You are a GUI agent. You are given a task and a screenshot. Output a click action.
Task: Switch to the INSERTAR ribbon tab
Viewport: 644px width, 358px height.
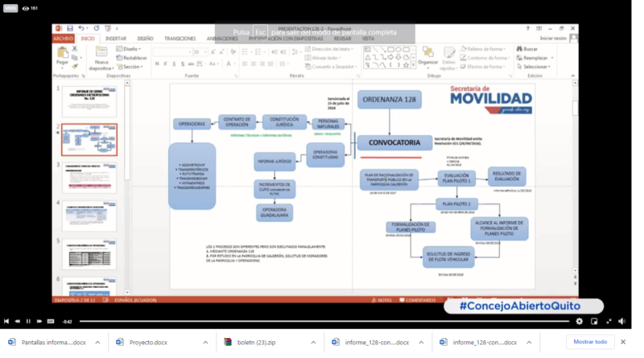[115, 39]
